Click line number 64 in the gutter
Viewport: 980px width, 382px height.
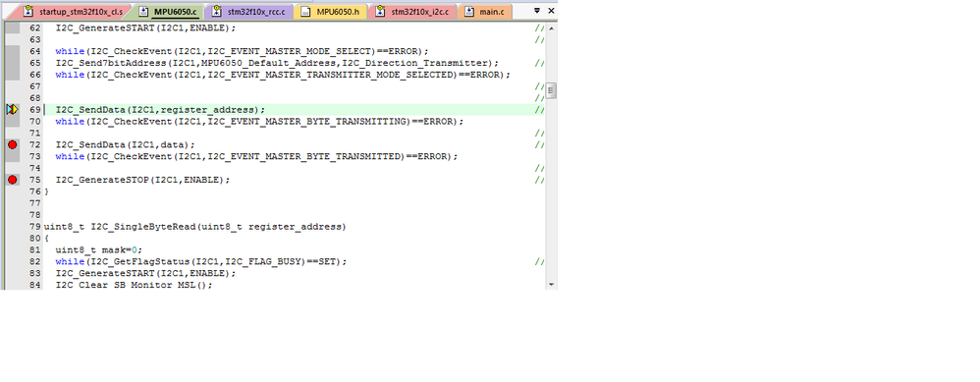click(x=35, y=51)
